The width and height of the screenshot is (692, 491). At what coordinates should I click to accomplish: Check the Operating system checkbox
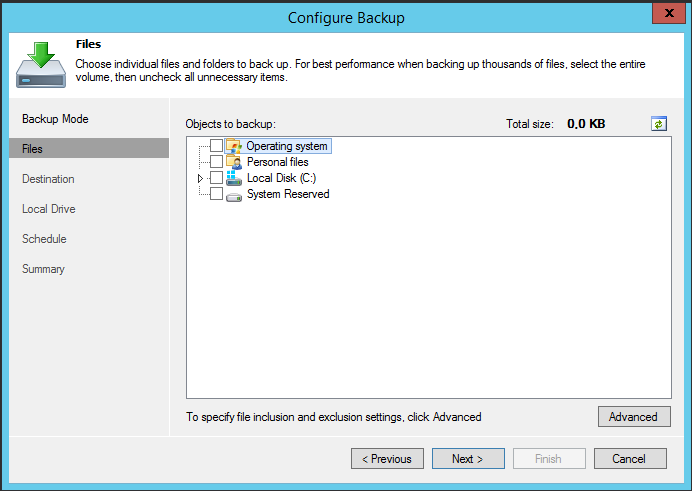pos(216,146)
